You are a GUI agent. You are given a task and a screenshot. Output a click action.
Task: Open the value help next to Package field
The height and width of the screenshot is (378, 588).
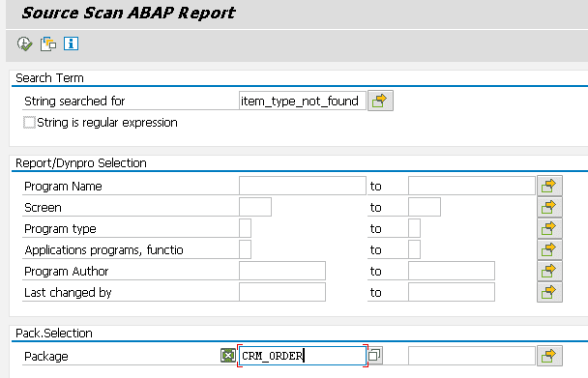tap(374, 355)
